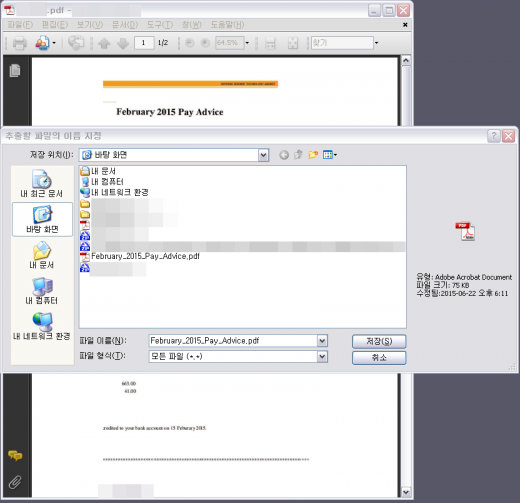
Task: Expand the 저장 위치 location dropdown
Action: [263, 155]
